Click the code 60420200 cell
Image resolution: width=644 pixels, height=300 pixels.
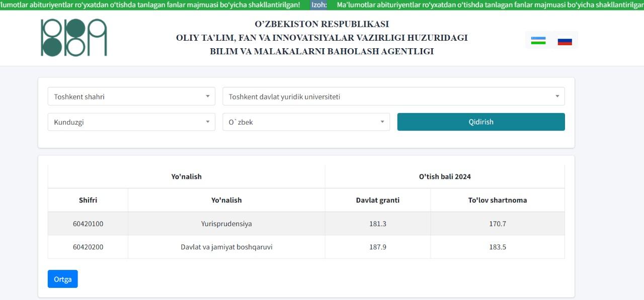[x=88, y=247]
